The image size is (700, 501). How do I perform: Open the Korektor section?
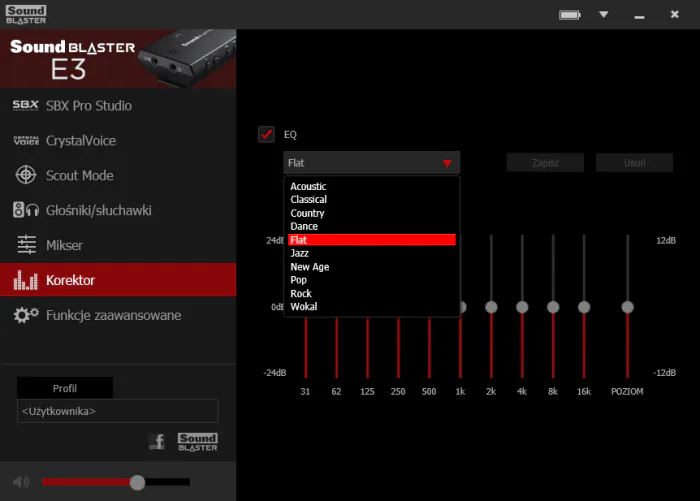click(x=118, y=280)
